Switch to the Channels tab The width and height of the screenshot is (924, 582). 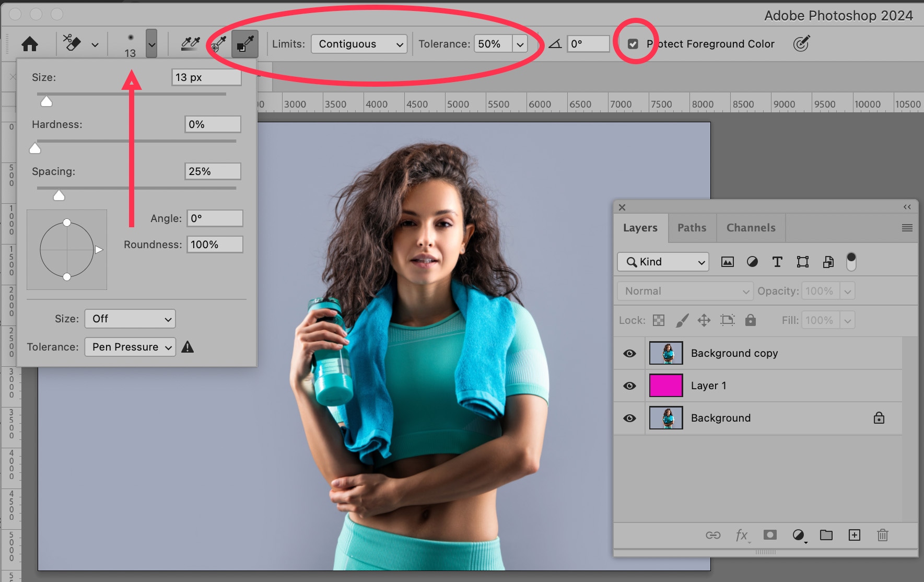click(x=751, y=228)
